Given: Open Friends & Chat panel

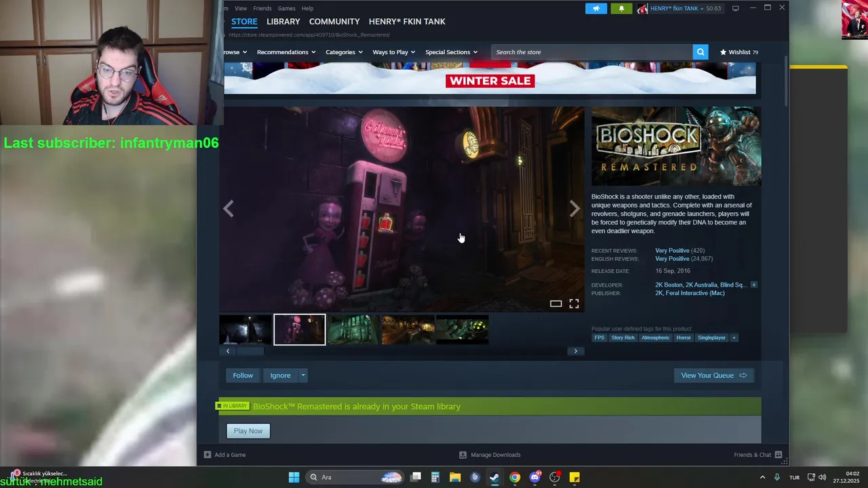Looking at the screenshot, I should click(757, 455).
